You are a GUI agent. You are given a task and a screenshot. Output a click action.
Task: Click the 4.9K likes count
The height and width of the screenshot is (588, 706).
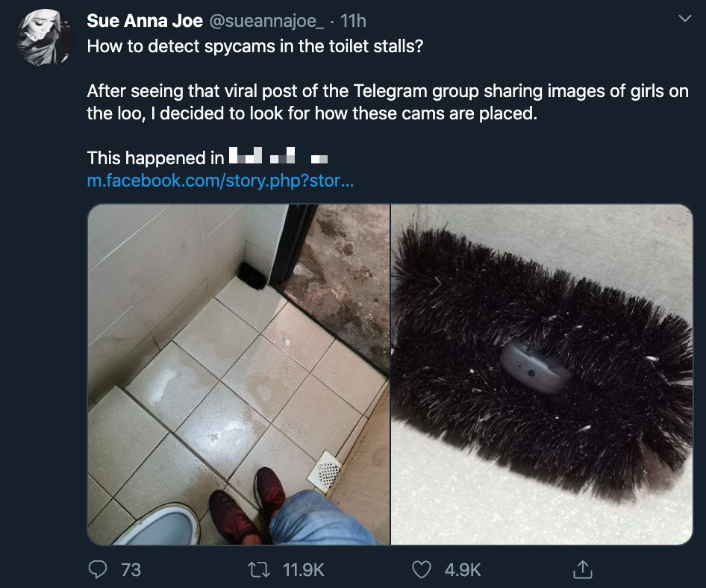pos(463,570)
